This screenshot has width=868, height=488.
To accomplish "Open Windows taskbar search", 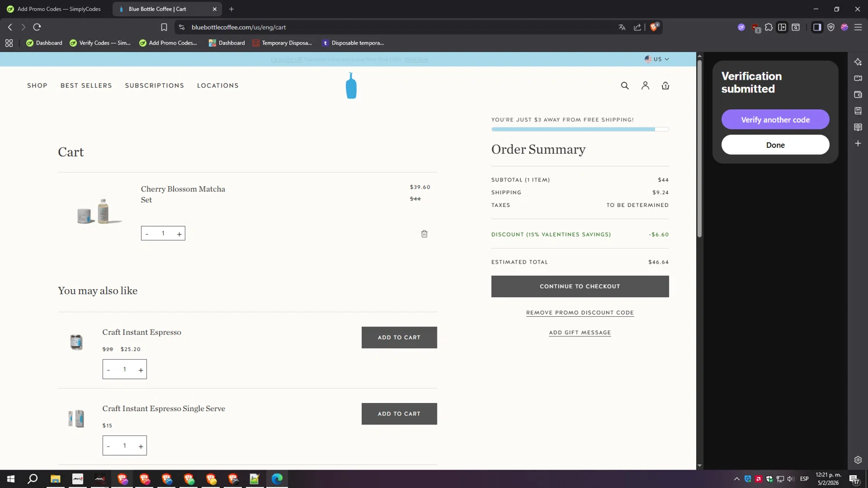I will [x=33, y=479].
